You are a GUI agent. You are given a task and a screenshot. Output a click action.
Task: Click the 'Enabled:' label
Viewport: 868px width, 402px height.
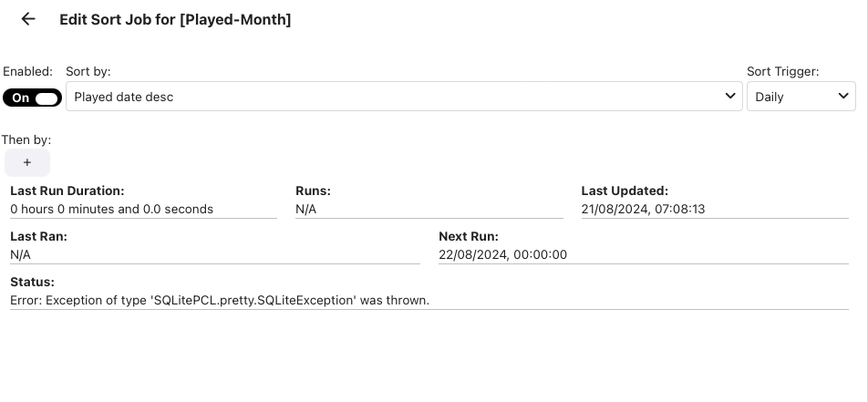(28, 71)
